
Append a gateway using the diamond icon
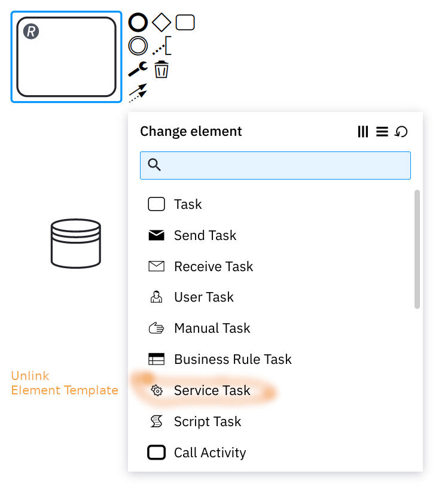[161, 22]
